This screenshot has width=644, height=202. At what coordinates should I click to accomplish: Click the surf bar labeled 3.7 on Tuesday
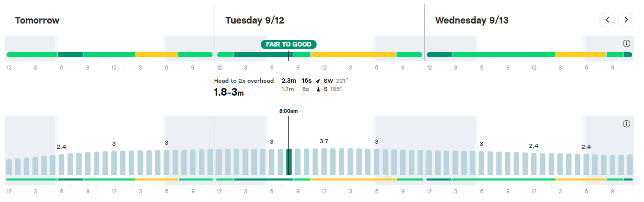324,162
